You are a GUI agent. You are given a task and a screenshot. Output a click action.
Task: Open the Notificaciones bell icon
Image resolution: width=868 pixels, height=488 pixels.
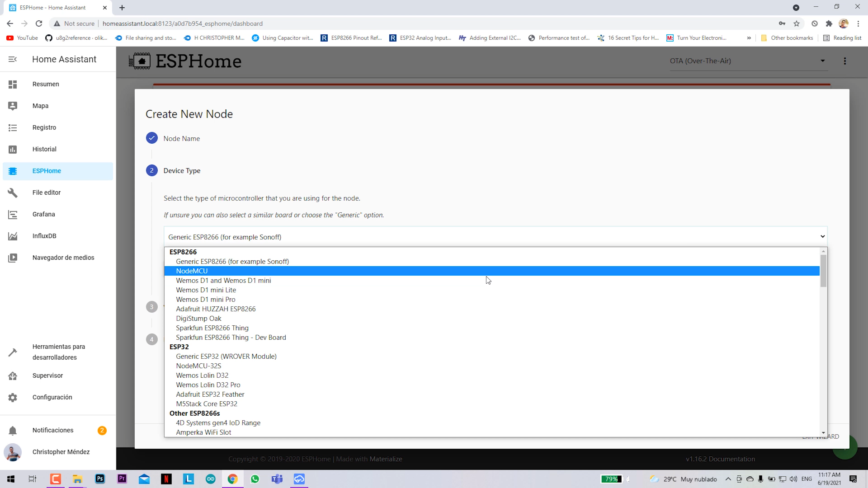point(13,431)
